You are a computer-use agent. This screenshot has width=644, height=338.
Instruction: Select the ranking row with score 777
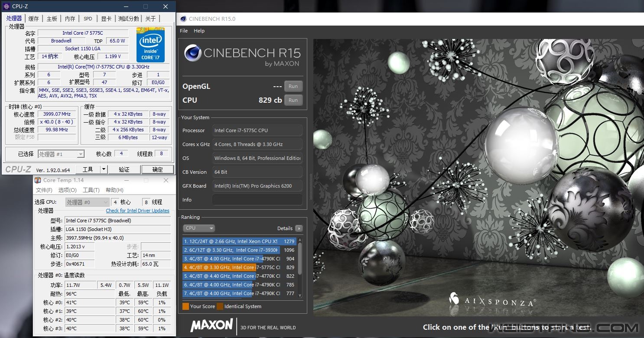(x=239, y=293)
